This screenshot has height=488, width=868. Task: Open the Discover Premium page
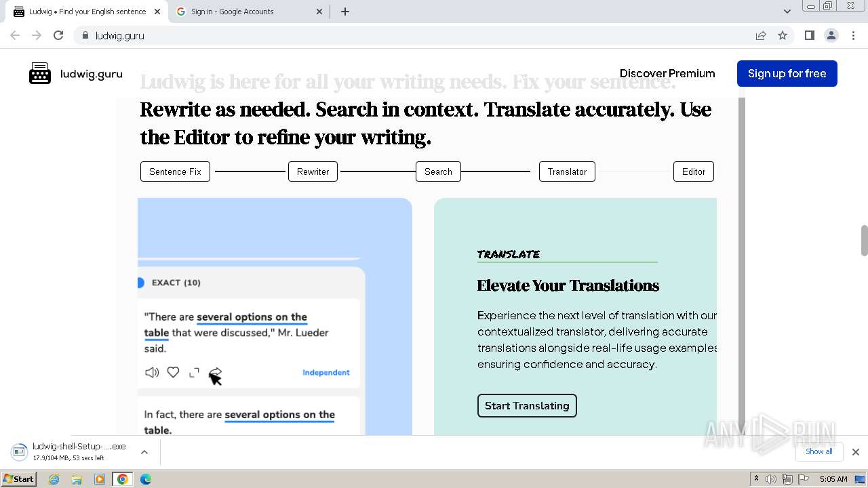click(667, 73)
